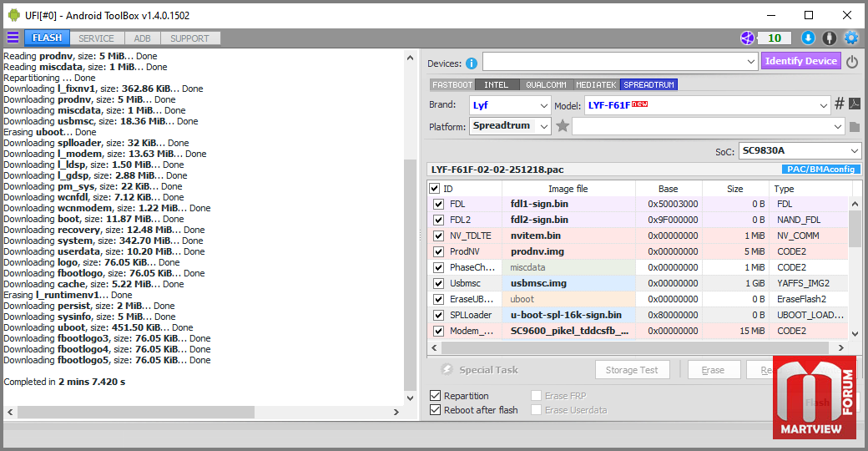
Task: Open the settings gear icon
Action: [x=850, y=38]
